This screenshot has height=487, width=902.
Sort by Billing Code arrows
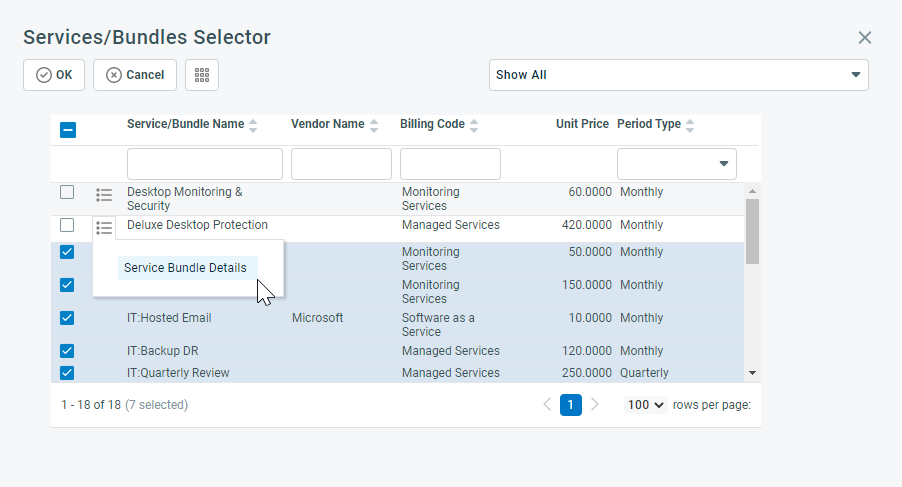point(474,125)
